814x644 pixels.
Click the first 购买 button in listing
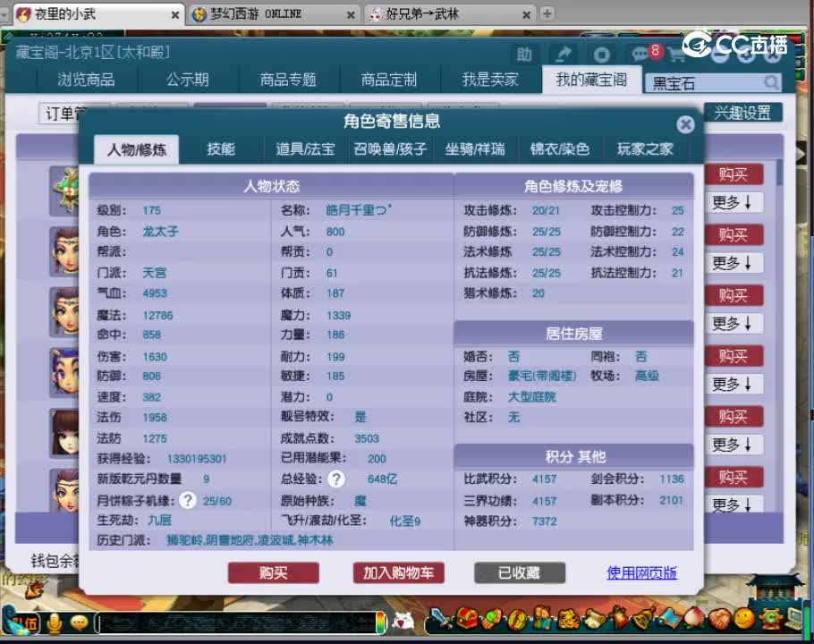pyautogui.click(x=733, y=175)
